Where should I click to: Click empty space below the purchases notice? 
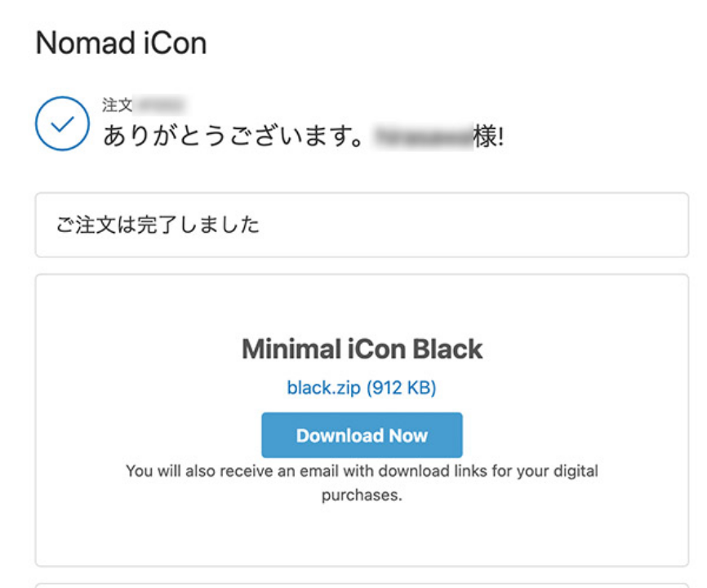(x=362, y=535)
